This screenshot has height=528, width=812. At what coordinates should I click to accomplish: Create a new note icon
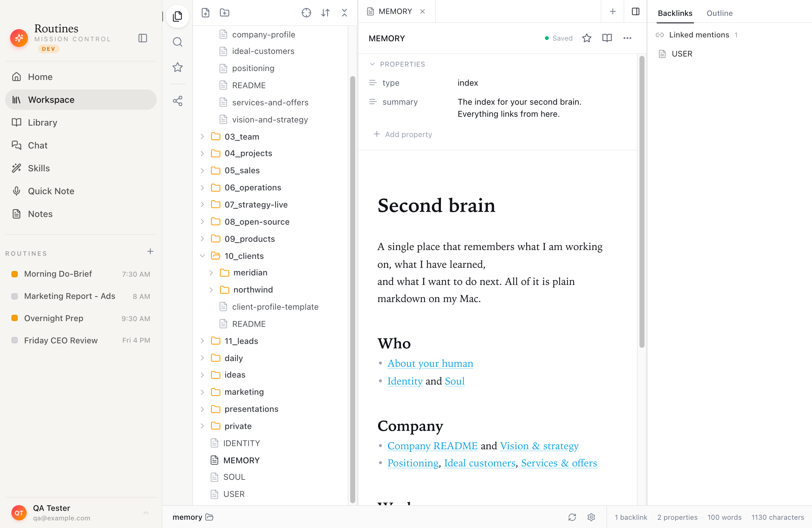[x=206, y=13]
